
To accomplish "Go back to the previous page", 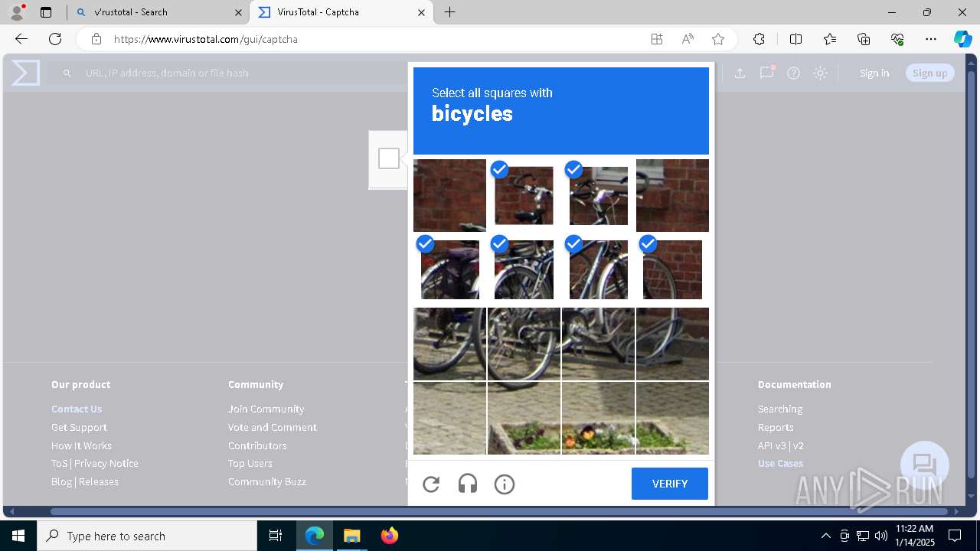I will click(x=21, y=39).
